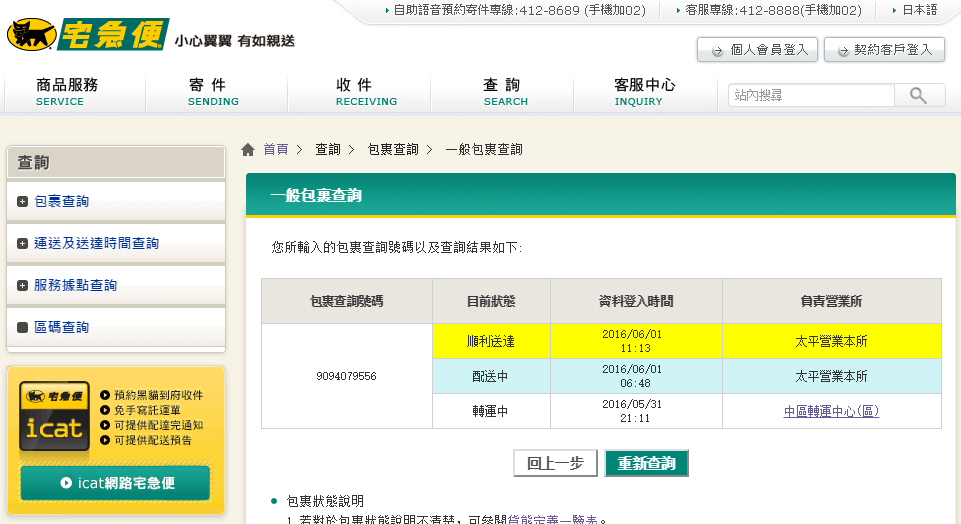Launch icat網路宅急便 green button
This screenshot has width=961, height=524.
pyautogui.click(x=115, y=483)
